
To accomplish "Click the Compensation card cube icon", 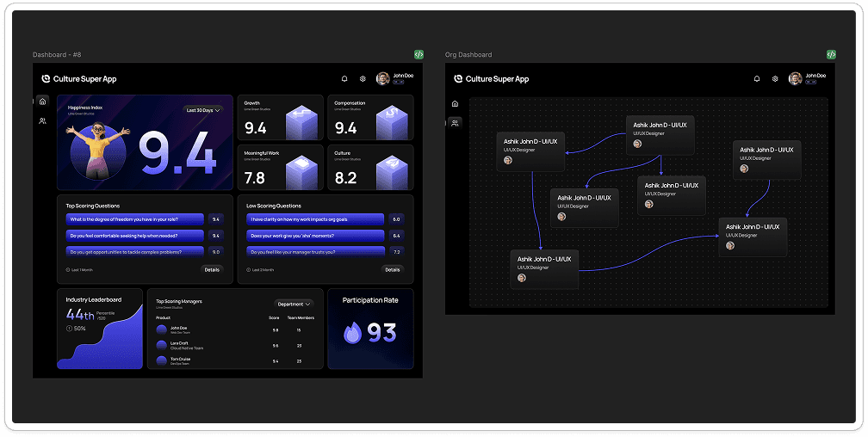I will click(392, 122).
